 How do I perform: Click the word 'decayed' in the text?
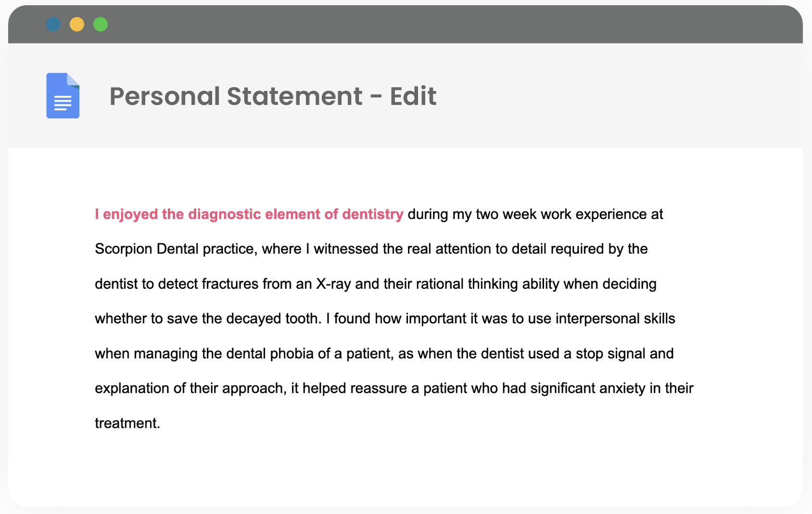(254, 319)
